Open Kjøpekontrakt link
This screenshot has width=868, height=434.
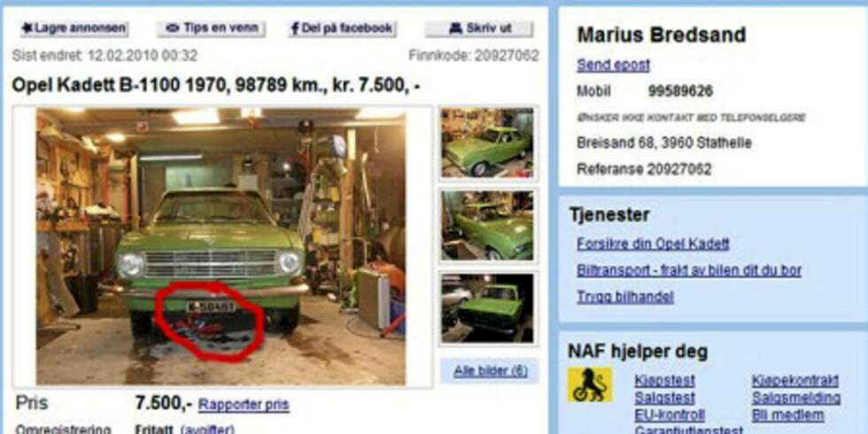795,380
